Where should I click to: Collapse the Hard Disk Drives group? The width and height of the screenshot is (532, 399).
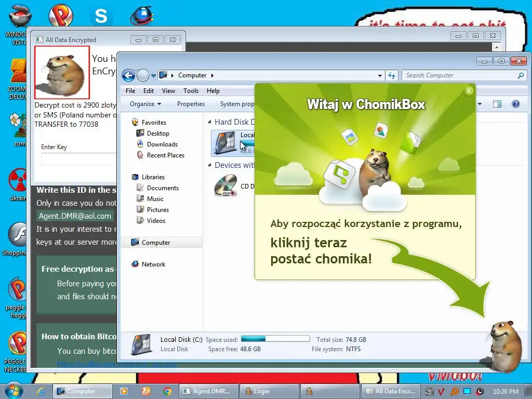tap(209, 122)
